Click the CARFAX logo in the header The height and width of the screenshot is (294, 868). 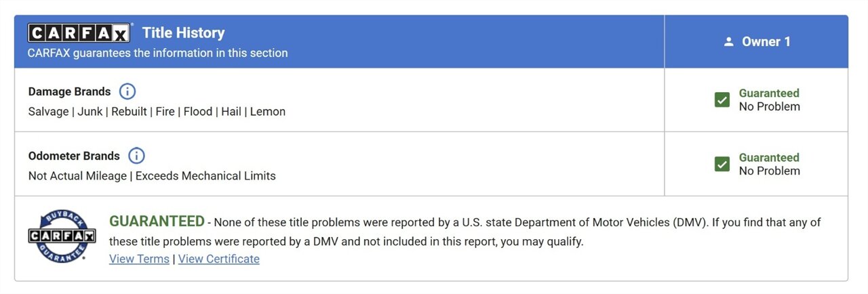pos(79,33)
